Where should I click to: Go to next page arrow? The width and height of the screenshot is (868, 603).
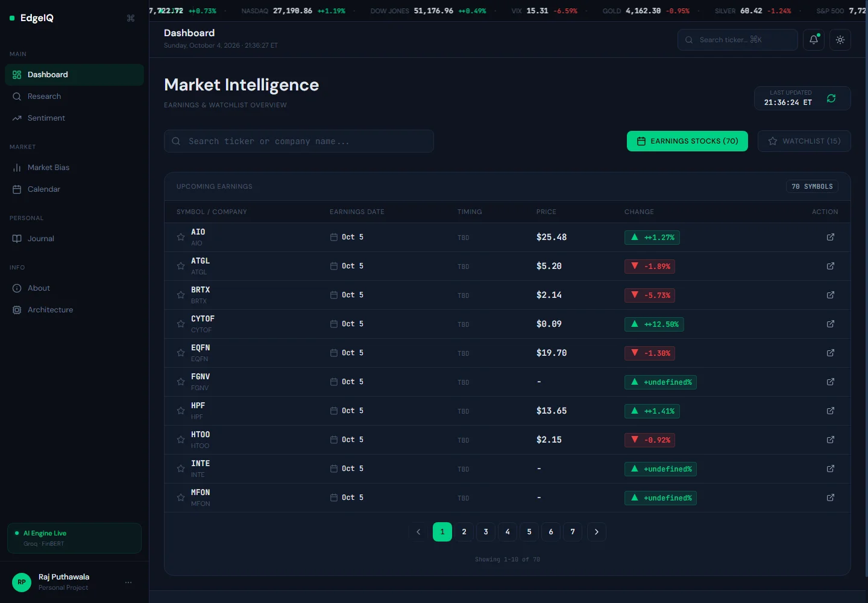click(597, 532)
